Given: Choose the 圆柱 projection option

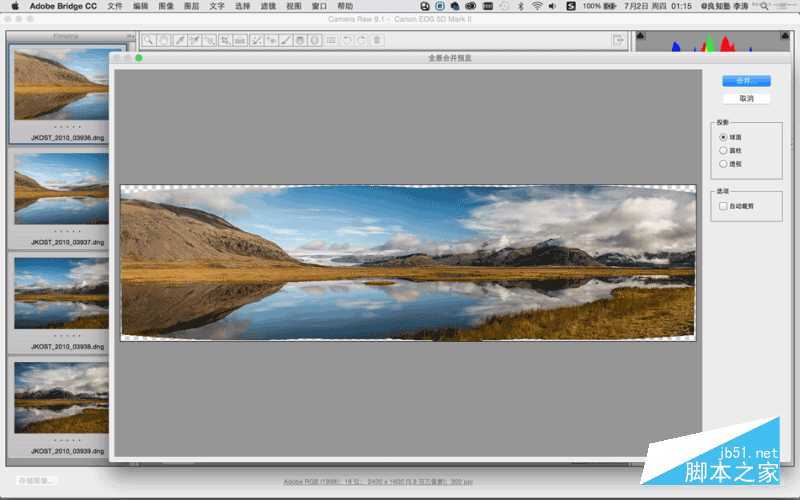Looking at the screenshot, I should pyautogui.click(x=730, y=151).
